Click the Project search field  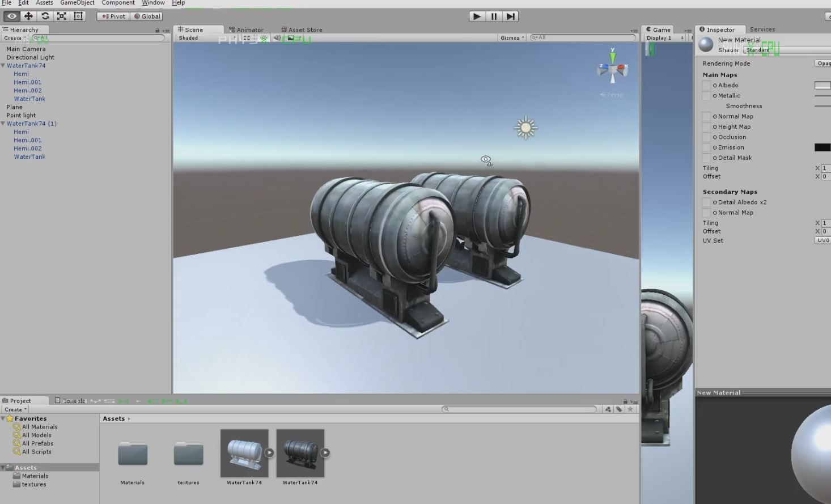pos(519,409)
